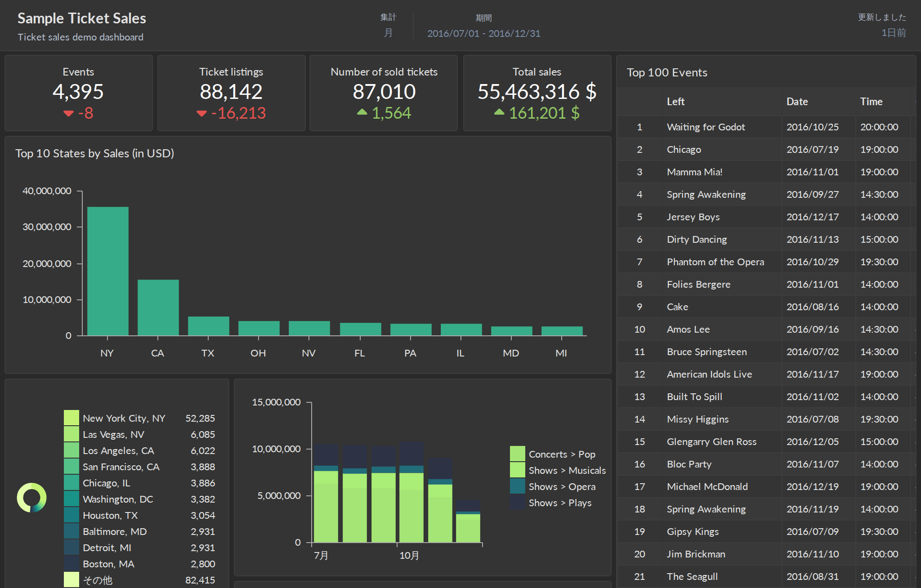This screenshot has height=588, width=921.
Task: Click the TX bar in states chart
Action: pos(209,326)
